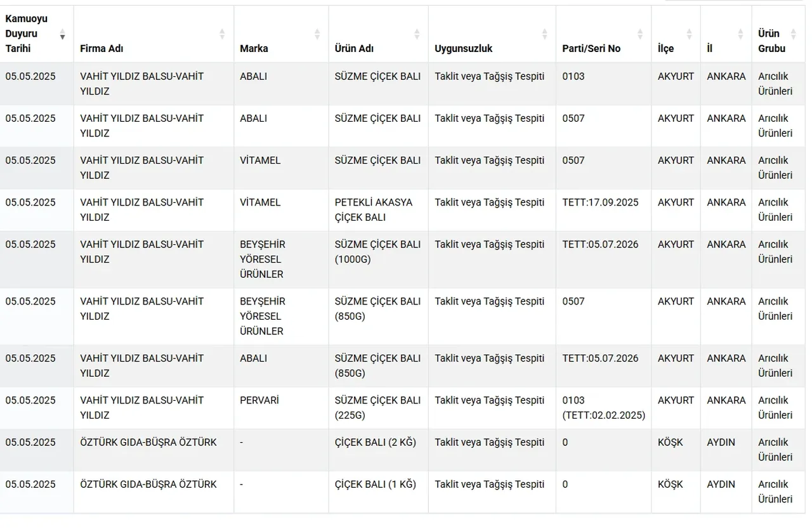This screenshot has width=812, height=529.
Task: Click sort icon beside Uygunsuzluk header
Action: 544,34
